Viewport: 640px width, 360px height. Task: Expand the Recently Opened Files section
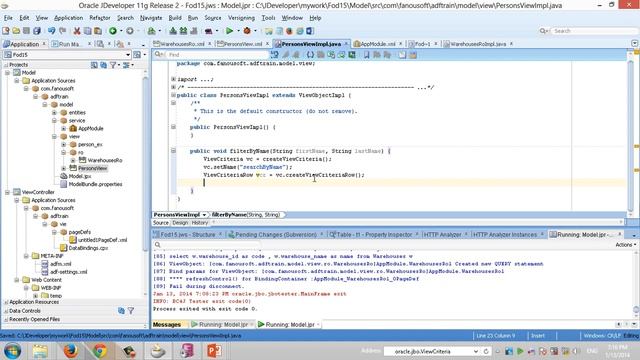pos(6,320)
